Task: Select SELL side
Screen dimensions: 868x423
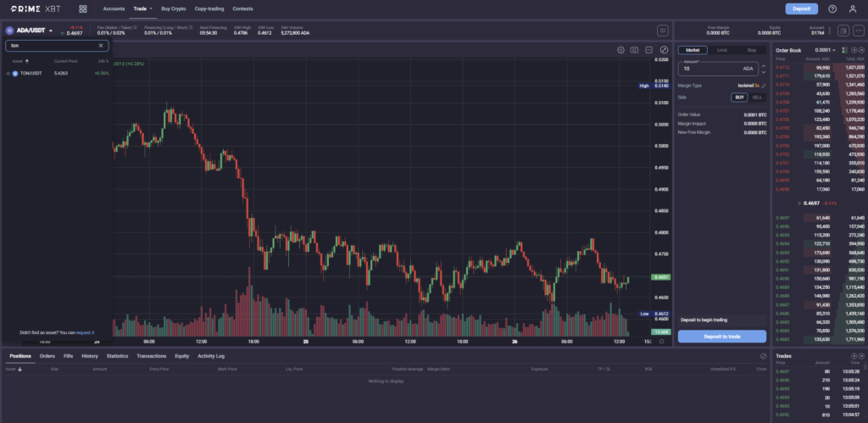Action: pyautogui.click(x=757, y=97)
